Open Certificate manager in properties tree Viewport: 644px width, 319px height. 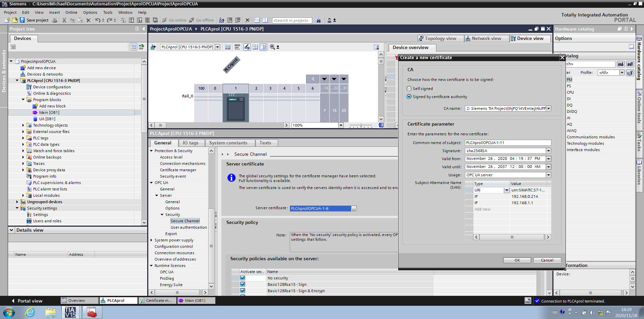178,170
